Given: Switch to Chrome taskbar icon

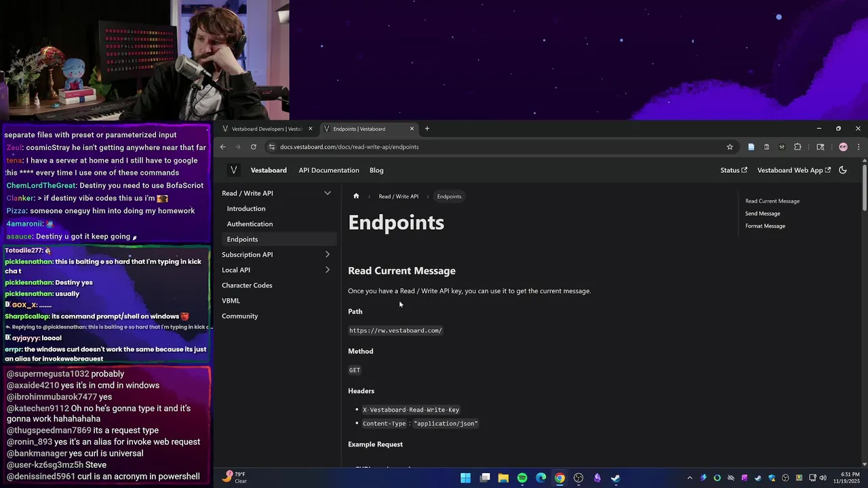Looking at the screenshot, I should [x=559, y=478].
